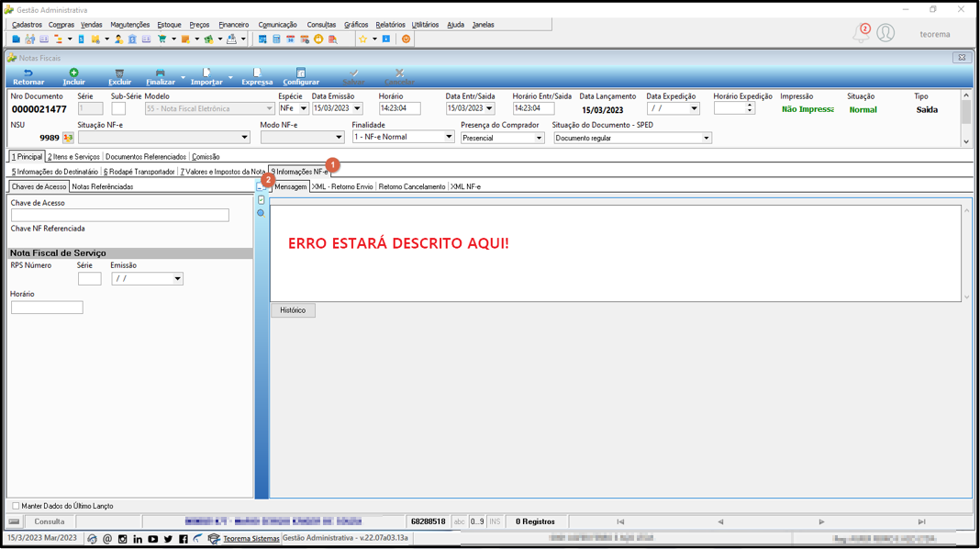Click the Chave de Acesso input field

click(x=120, y=215)
